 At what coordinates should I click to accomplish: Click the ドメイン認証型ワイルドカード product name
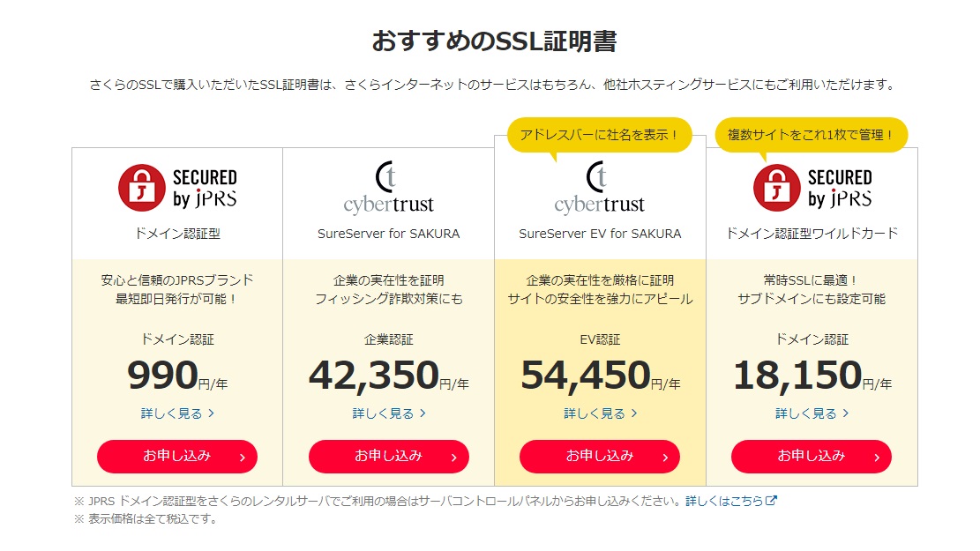812,234
